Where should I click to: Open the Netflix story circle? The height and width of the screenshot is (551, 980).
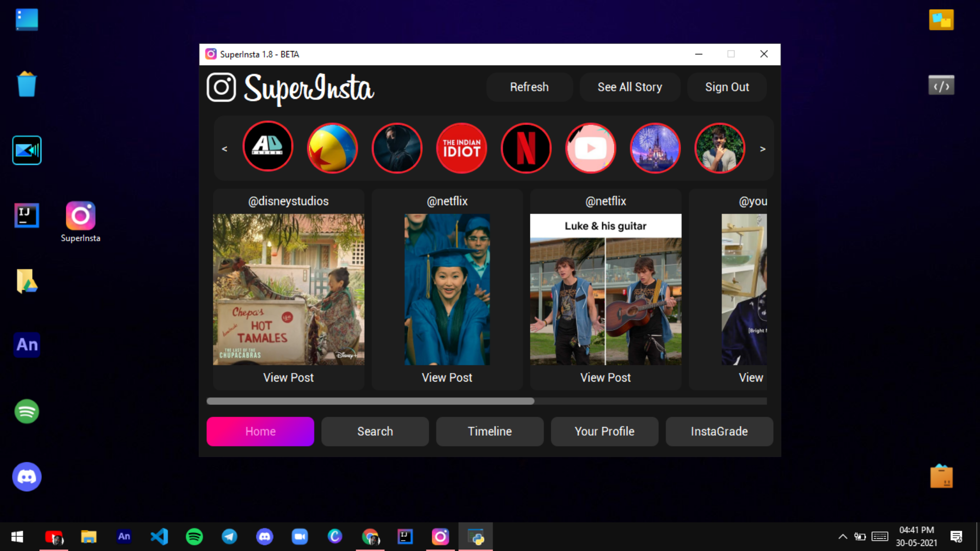click(x=526, y=148)
